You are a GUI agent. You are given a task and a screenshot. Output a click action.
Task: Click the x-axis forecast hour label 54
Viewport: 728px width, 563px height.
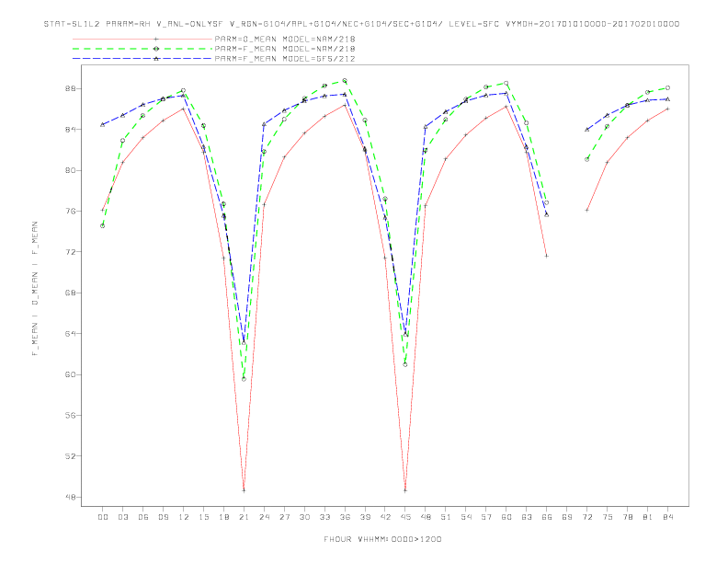466,517
